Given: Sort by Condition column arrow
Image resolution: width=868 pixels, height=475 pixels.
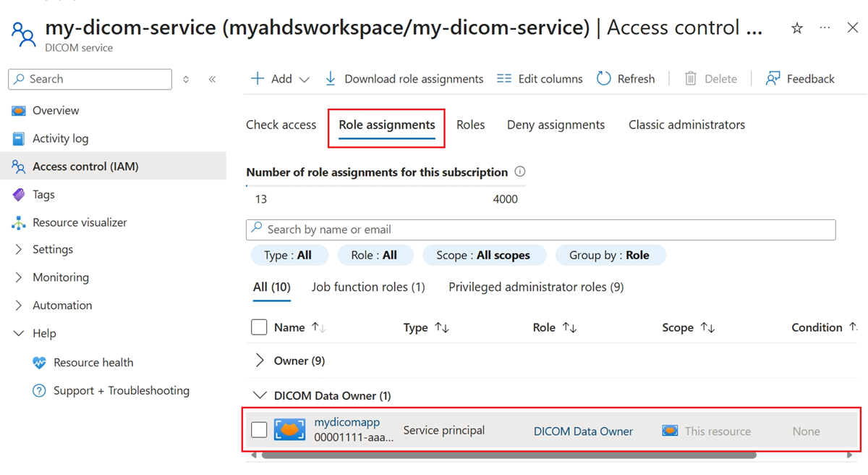Looking at the screenshot, I should pos(854,327).
